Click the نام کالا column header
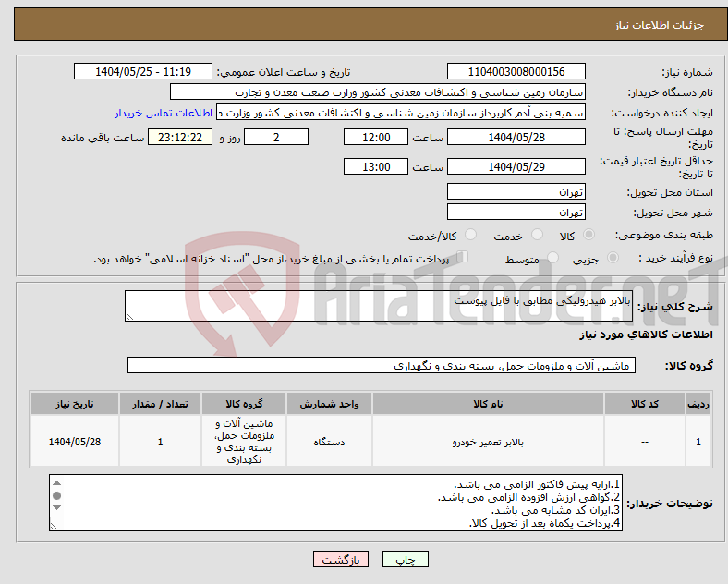Viewport: 728px width, 584px height. 488,404
